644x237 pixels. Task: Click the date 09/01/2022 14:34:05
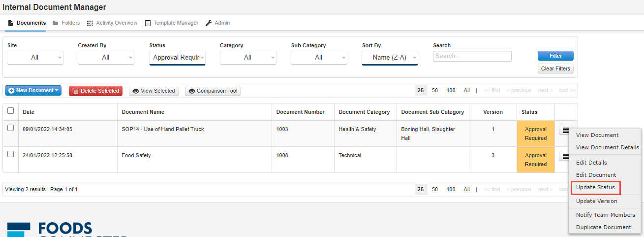(x=47, y=129)
